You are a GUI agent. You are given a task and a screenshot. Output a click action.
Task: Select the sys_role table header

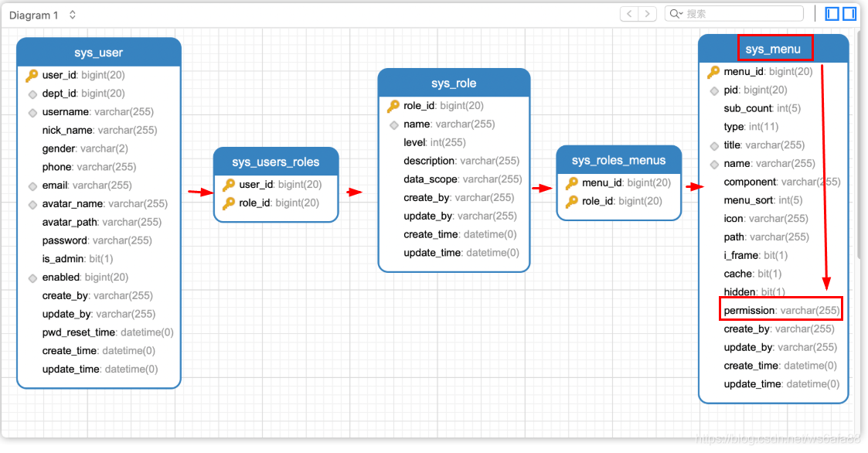pos(454,83)
